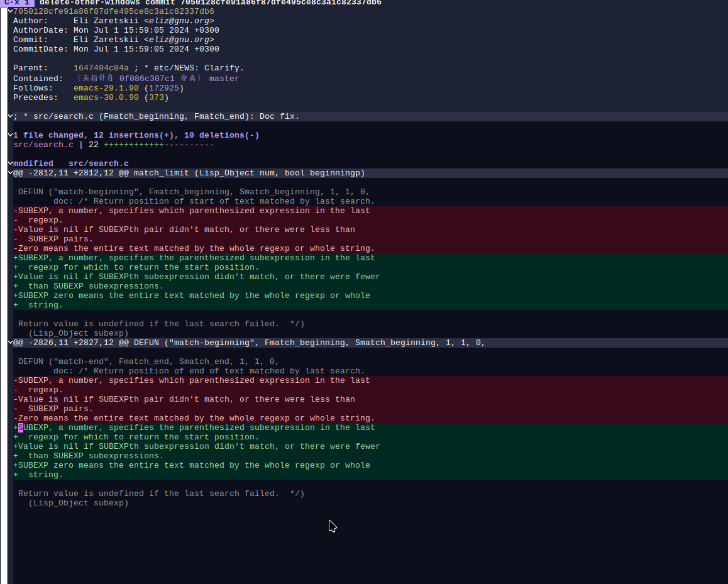The image size is (728, 584).
Task: Open the emacs-30.0.90 tag
Action: [106, 97]
